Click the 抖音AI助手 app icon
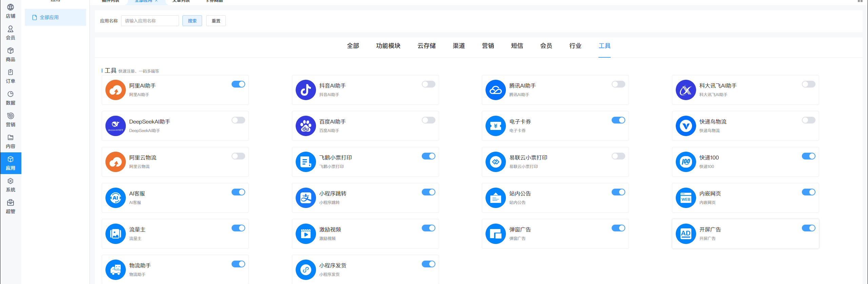Image resolution: width=868 pixels, height=284 pixels. (x=306, y=90)
